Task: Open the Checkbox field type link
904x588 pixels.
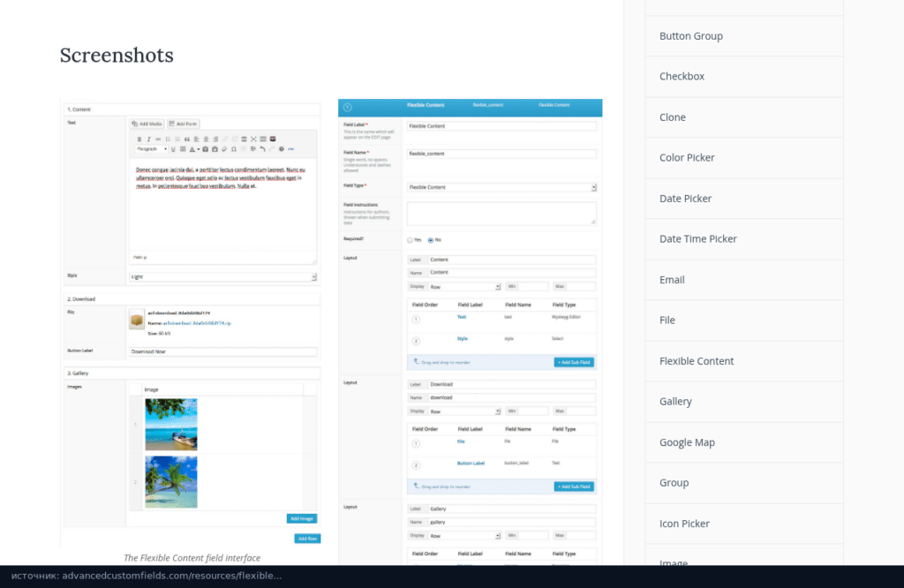Action: pos(743,77)
